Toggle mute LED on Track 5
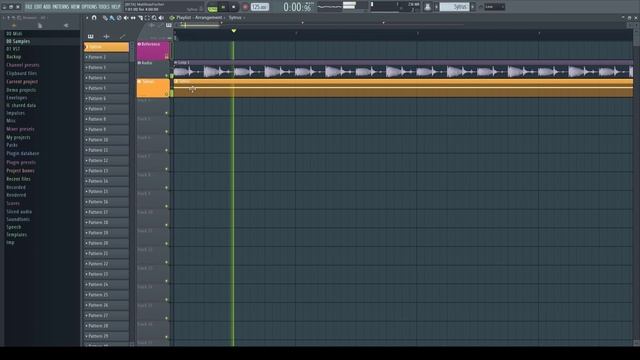Screen dimensions: 640x360 click(167, 132)
